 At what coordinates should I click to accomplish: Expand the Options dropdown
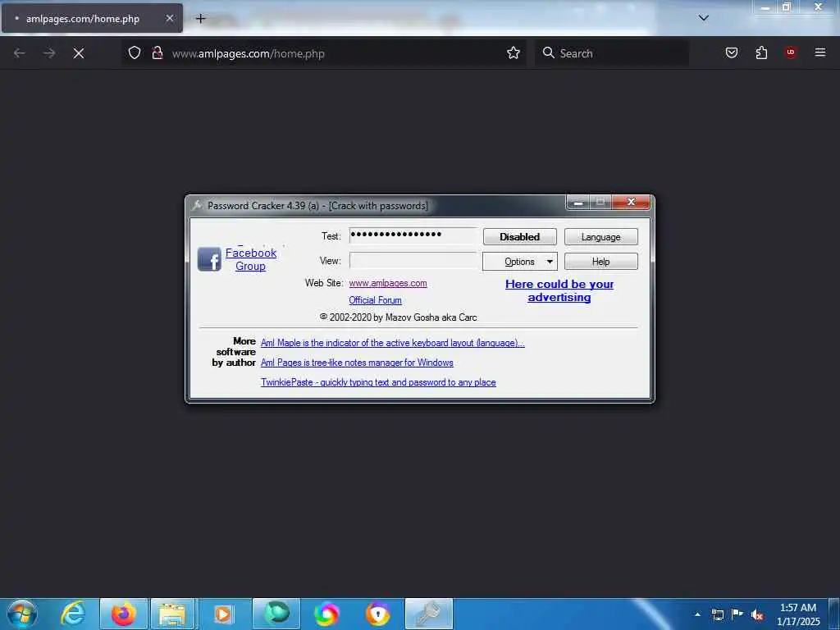click(519, 262)
